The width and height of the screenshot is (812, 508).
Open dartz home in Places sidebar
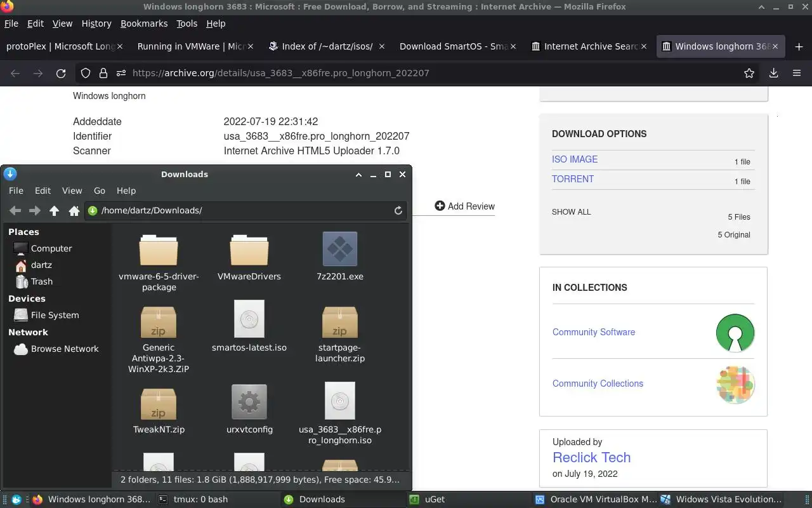41,265
